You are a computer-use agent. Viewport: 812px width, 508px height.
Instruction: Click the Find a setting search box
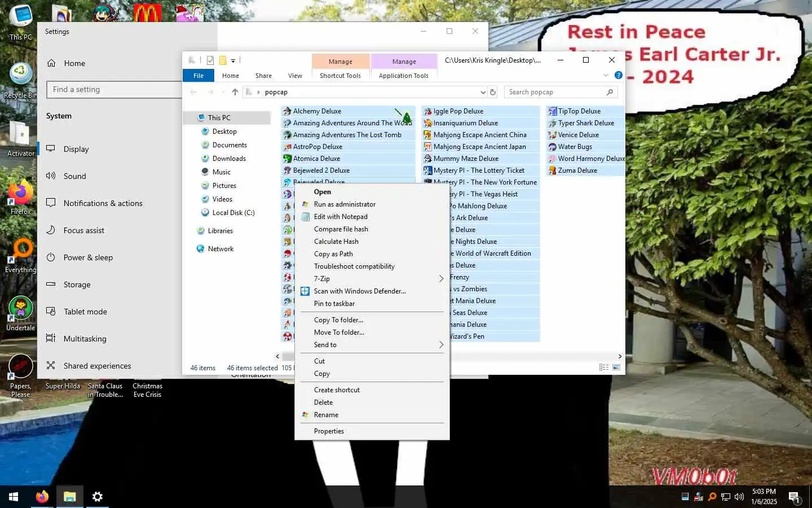click(x=114, y=90)
